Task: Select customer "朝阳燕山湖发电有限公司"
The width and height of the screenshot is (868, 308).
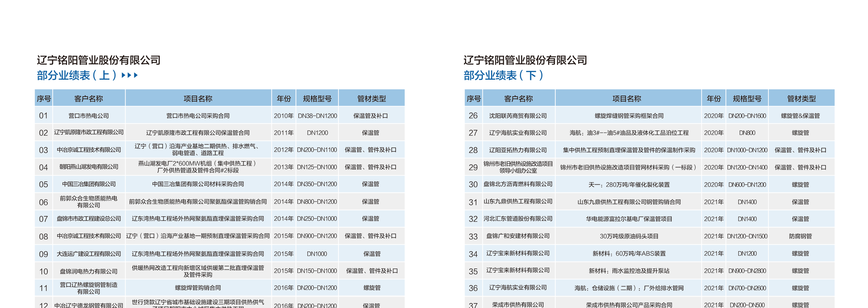Action: pyautogui.click(x=89, y=167)
